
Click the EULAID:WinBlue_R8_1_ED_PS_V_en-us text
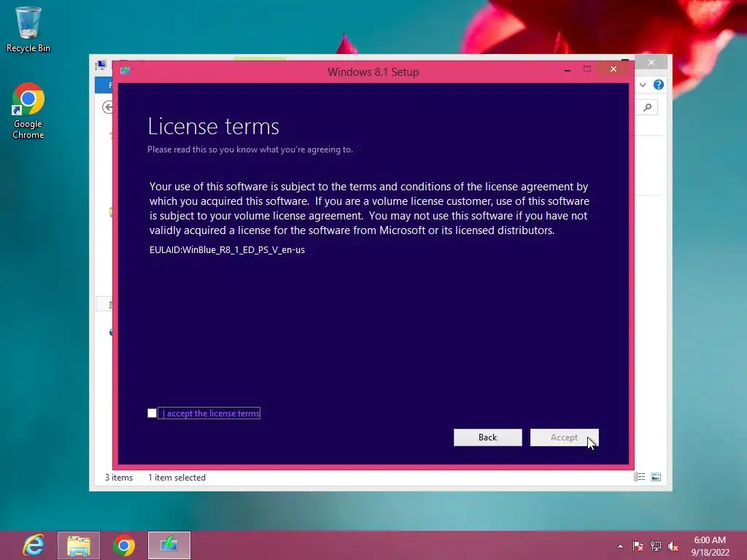[x=228, y=250]
